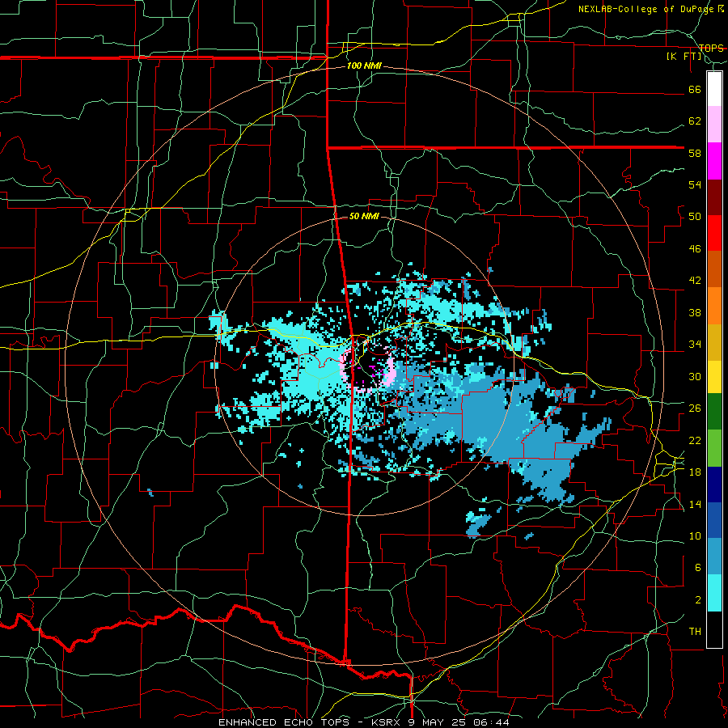Click the '34' legend value
The width and height of the screenshot is (728, 728).
tap(695, 345)
